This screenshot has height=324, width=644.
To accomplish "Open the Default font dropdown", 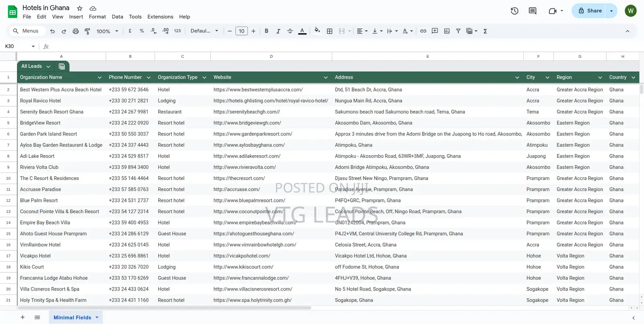I will click(x=204, y=31).
